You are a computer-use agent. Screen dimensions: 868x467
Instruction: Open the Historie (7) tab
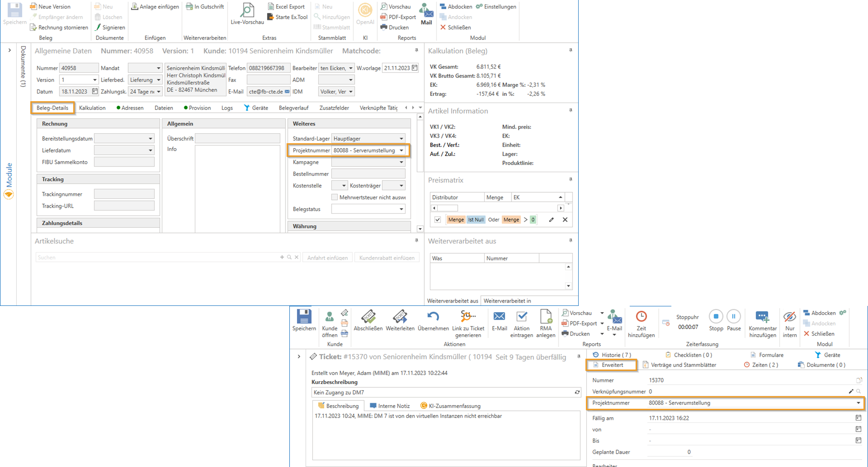tap(612, 355)
